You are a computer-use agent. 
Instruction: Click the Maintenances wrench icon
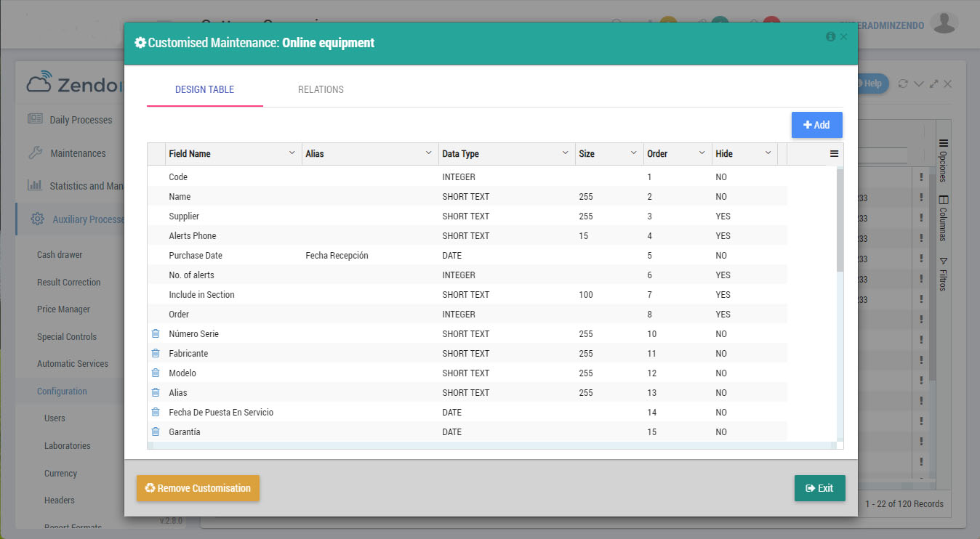click(x=35, y=153)
